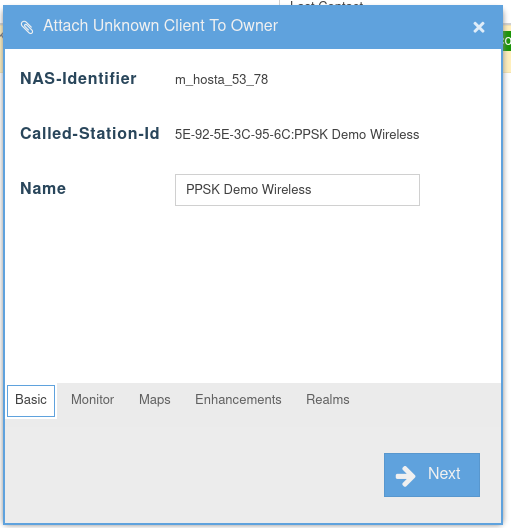Viewport: 511px width, 528px height.
Task: Click the blank form area below Name
Action: click(252, 293)
